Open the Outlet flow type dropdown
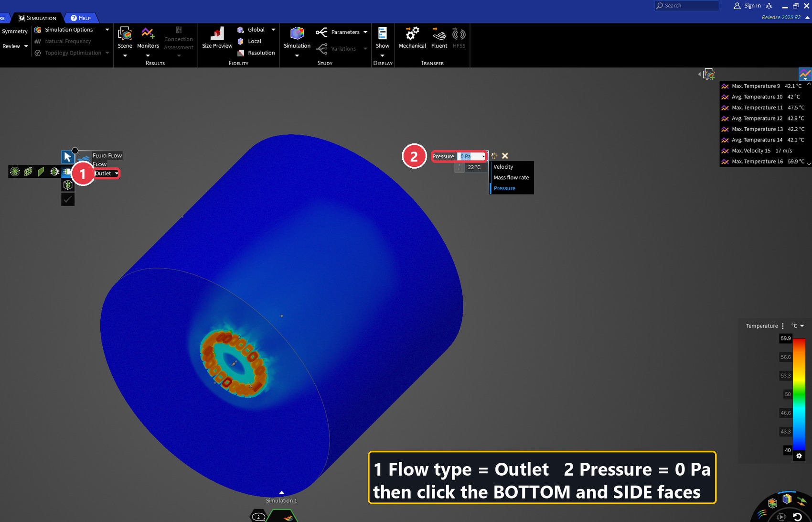 point(107,174)
